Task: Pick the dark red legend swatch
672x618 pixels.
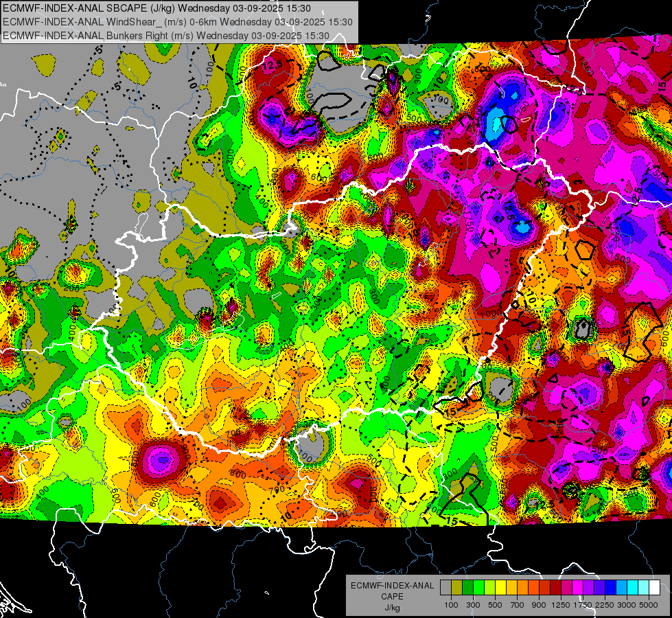Action: (x=556, y=588)
